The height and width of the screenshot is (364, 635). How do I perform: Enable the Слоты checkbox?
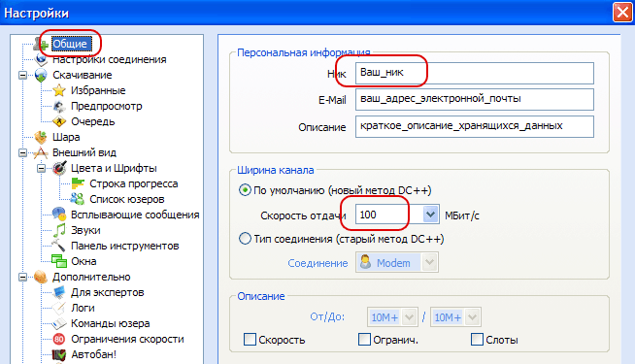click(477, 340)
